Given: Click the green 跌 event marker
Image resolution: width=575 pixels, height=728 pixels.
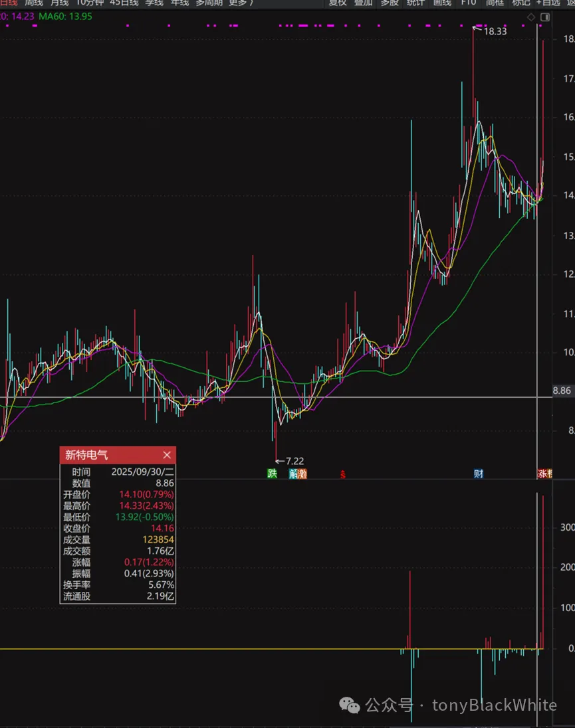Looking at the screenshot, I should click(271, 474).
